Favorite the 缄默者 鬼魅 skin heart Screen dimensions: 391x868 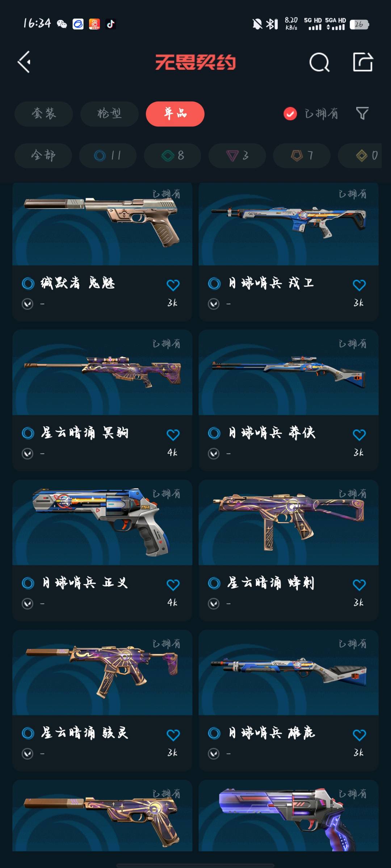pos(173,285)
